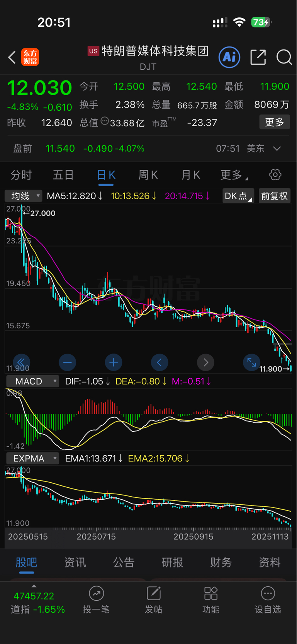Tap the 发帖 compose icon

pos(153,593)
